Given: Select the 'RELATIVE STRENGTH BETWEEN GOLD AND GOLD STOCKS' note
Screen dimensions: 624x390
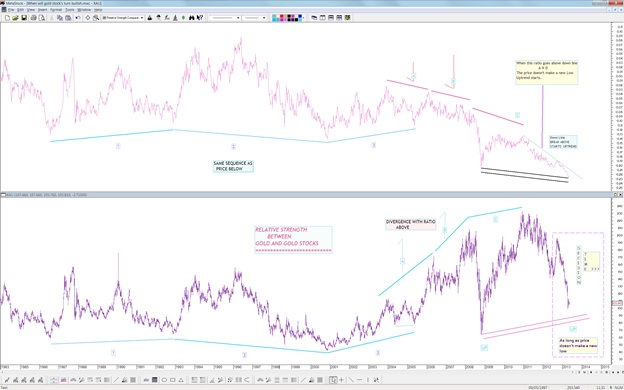Looking at the screenshot, I should click(x=293, y=240).
